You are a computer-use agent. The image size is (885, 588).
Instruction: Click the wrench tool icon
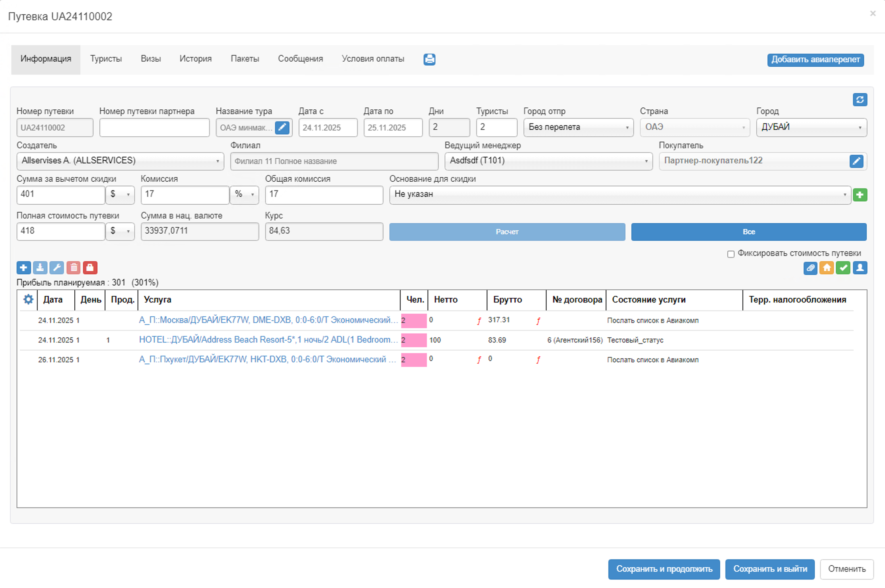coord(57,268)
